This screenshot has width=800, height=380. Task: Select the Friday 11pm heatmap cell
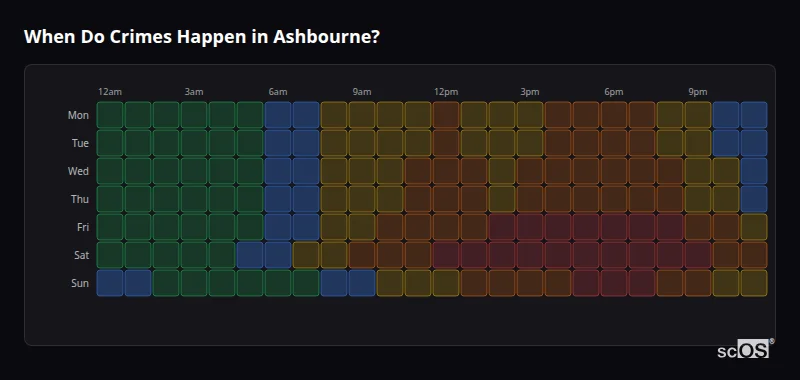point(754,227)
